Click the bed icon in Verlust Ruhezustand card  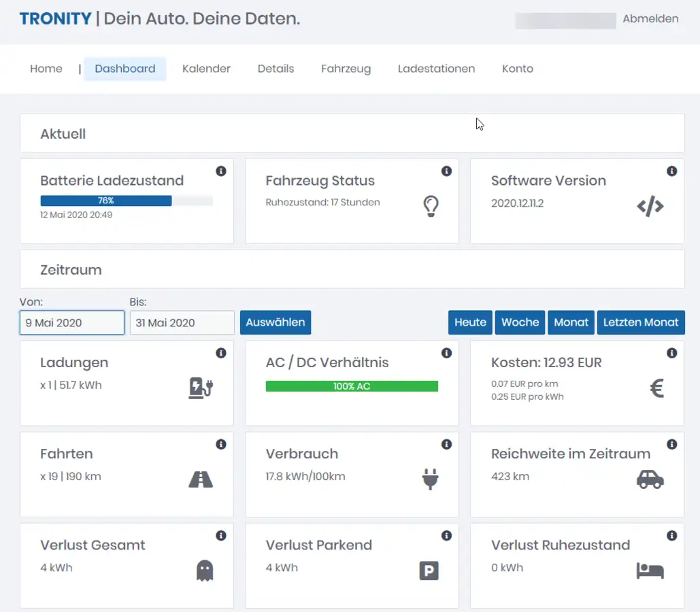(x=650, y=571)
